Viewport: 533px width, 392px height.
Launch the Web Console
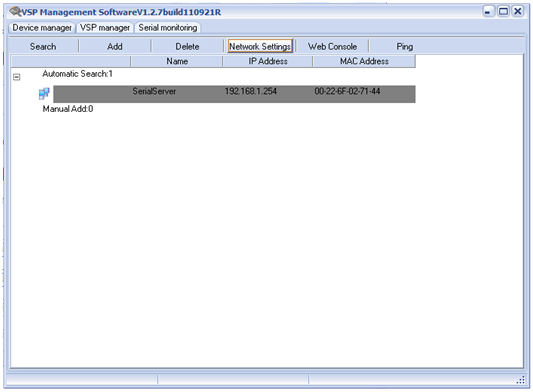[x=332, y=46]
